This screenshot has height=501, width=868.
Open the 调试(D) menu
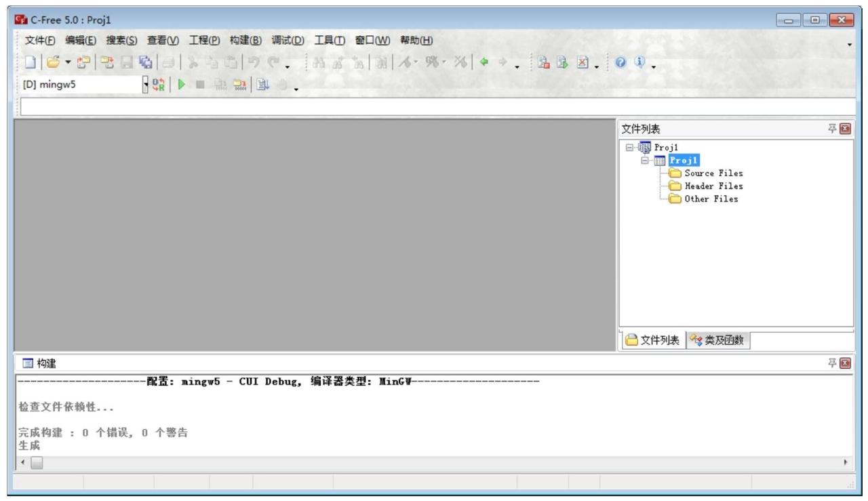coord(288,40)
